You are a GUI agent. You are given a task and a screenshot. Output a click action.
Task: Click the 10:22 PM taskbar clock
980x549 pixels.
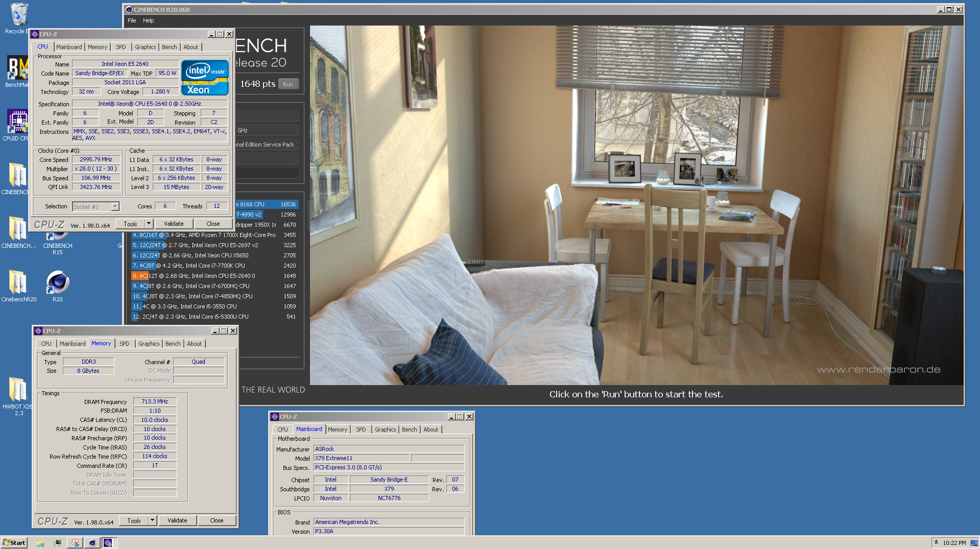pyautogui.click(x=954, y=543)
